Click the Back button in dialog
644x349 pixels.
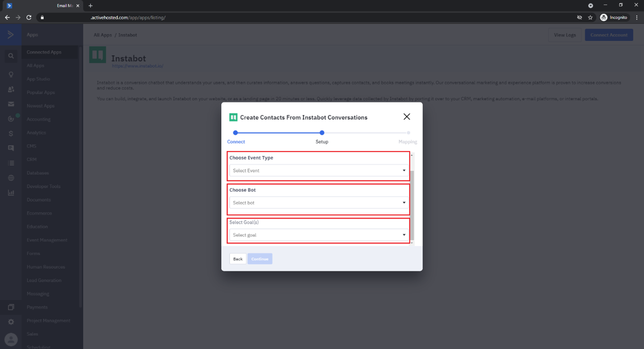click(x=238, y=259)
